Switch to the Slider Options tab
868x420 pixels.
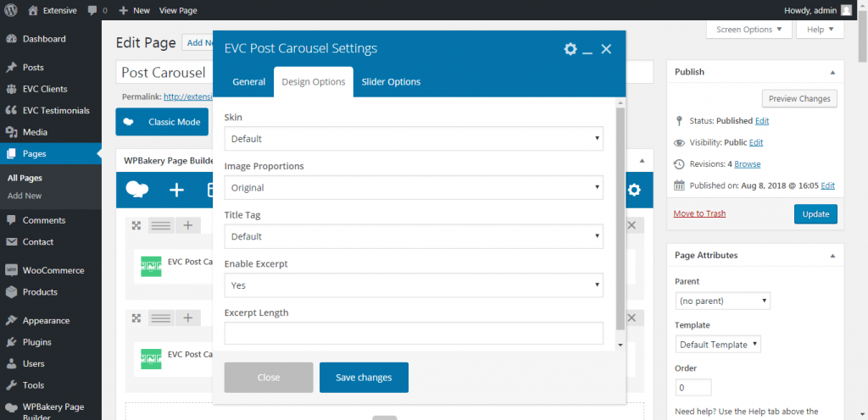[391, 82]
